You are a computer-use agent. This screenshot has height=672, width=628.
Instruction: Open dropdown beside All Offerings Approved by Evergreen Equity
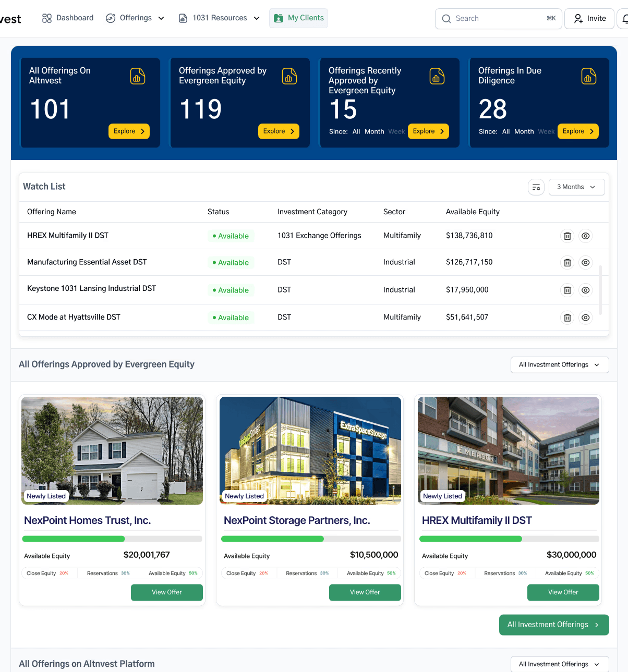[x=560, y=365]
